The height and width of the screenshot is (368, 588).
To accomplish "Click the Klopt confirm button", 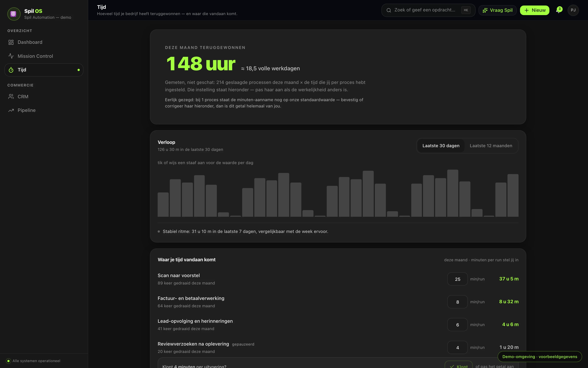I will click(458, 365).
